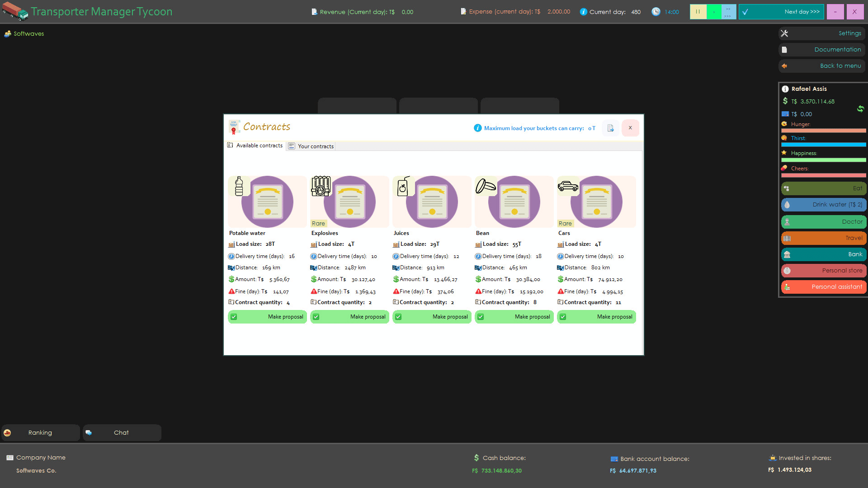The width and height of the screenshot is (868, 488).
Task: Open the Bank menu
Action: point(823,254)
